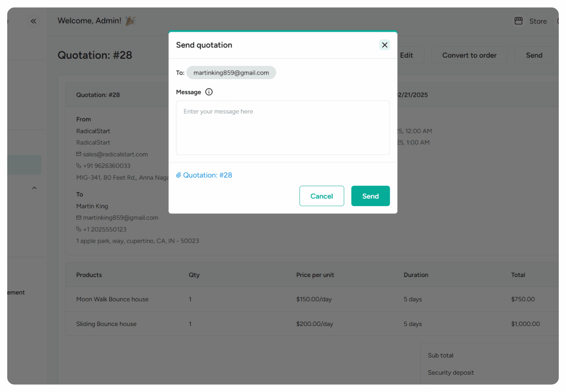Open the Store using the storefront icon
This screenshot has width=566, height=392.
[x=519, y=21]
